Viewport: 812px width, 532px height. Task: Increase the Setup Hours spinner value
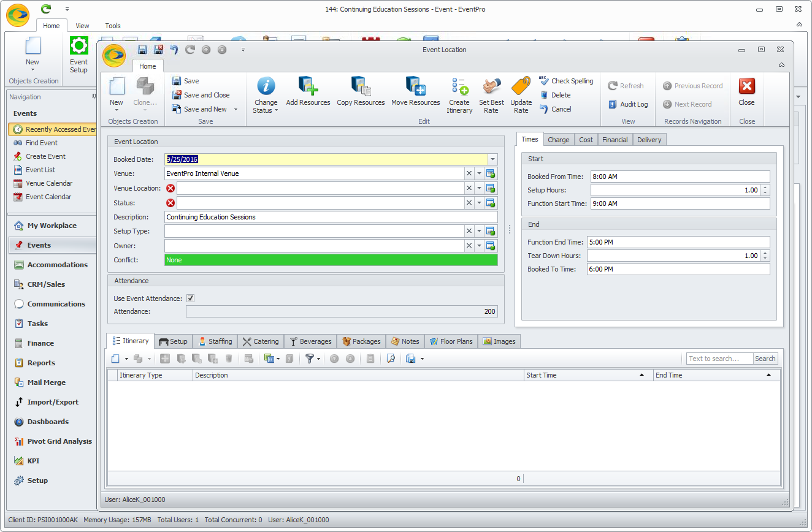point(765,188)
